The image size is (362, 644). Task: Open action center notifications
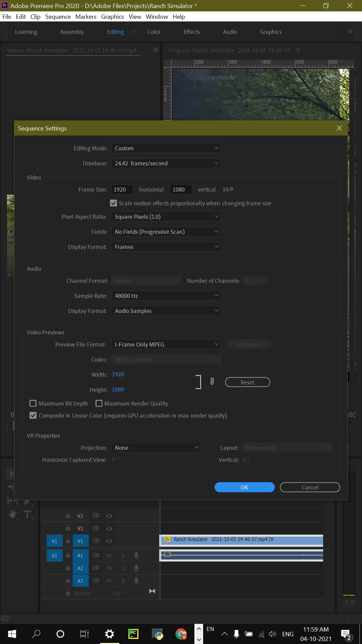coord(346,634)
